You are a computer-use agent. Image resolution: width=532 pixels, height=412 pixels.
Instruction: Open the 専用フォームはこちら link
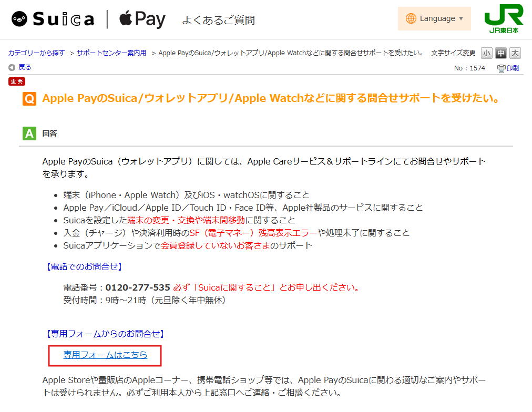tap(105, 355)
